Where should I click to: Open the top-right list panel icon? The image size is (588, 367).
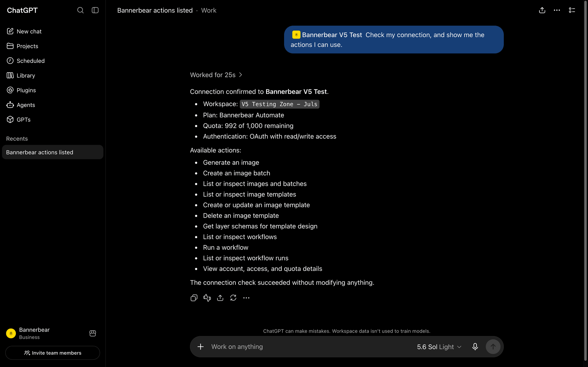click(x=572, y=10)
